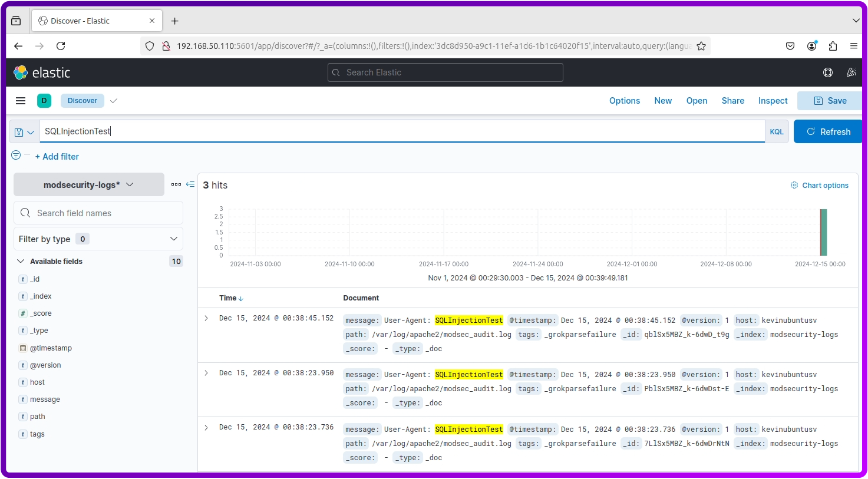The width and height of the screenshot is (868, 479).
Task: Expand the 00:38:45.152 log document
Action: click(206, 318)
